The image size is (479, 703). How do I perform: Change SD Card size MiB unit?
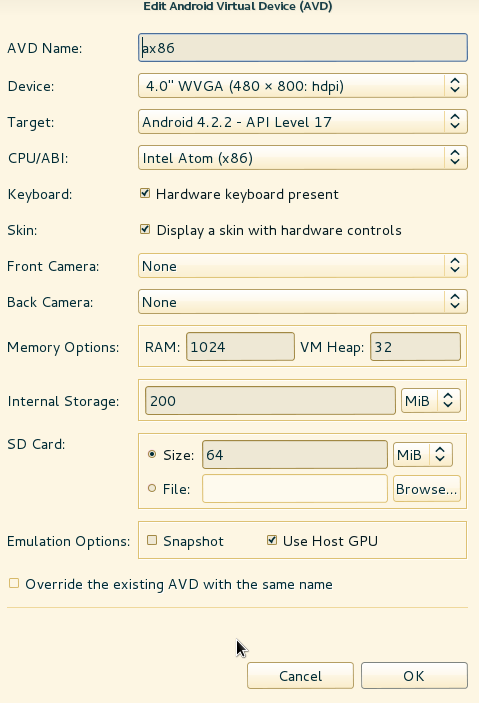[x=423, y=455]
